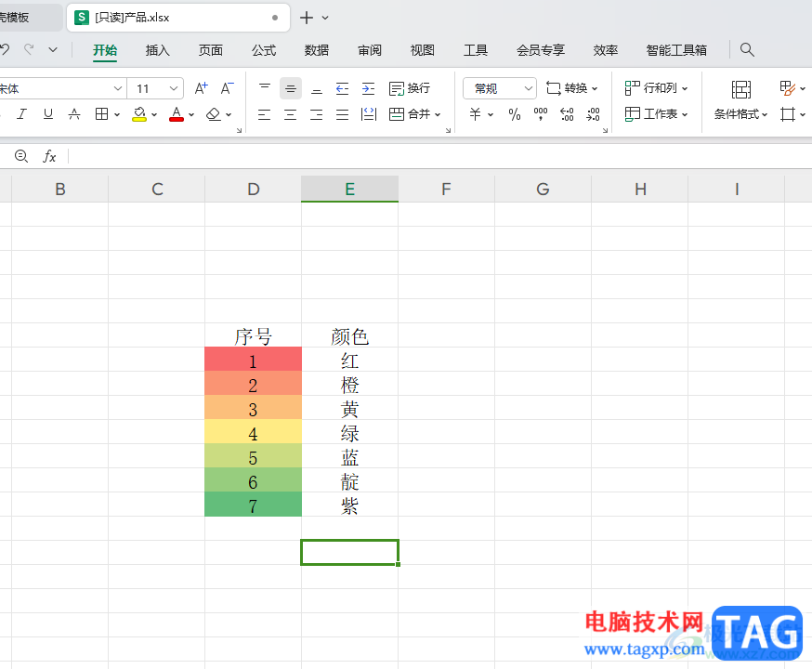812x669 pixels.
Task: Click the wrap text 换行 button
Action: coord(410,88)
